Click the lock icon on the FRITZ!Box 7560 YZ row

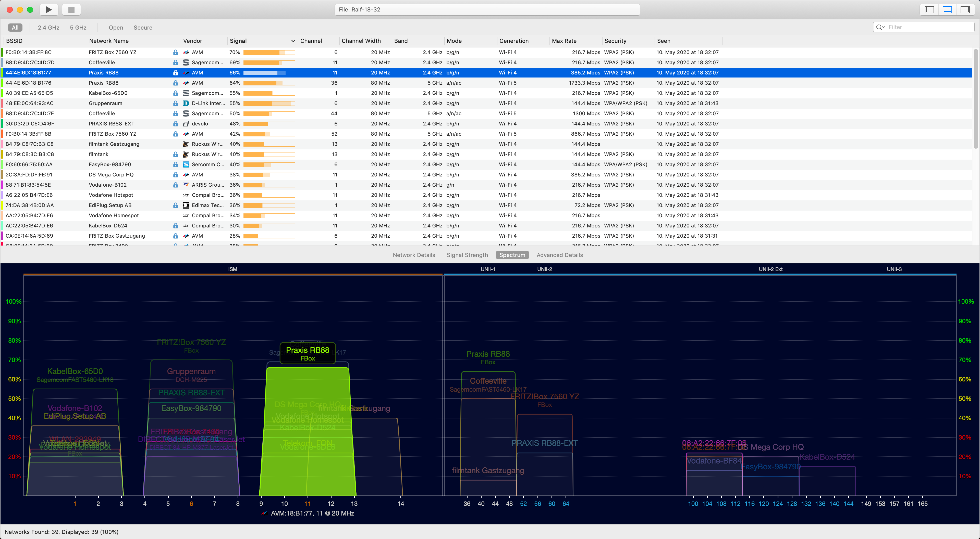pos(175,52)
